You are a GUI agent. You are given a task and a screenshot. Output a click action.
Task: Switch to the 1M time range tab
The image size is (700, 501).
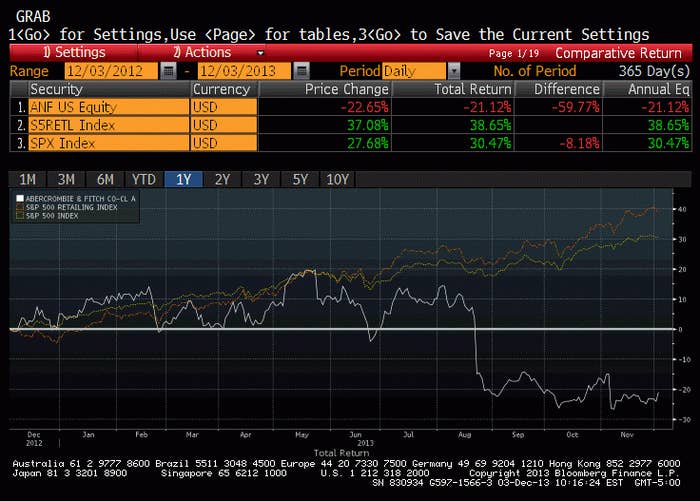[28, 180]
